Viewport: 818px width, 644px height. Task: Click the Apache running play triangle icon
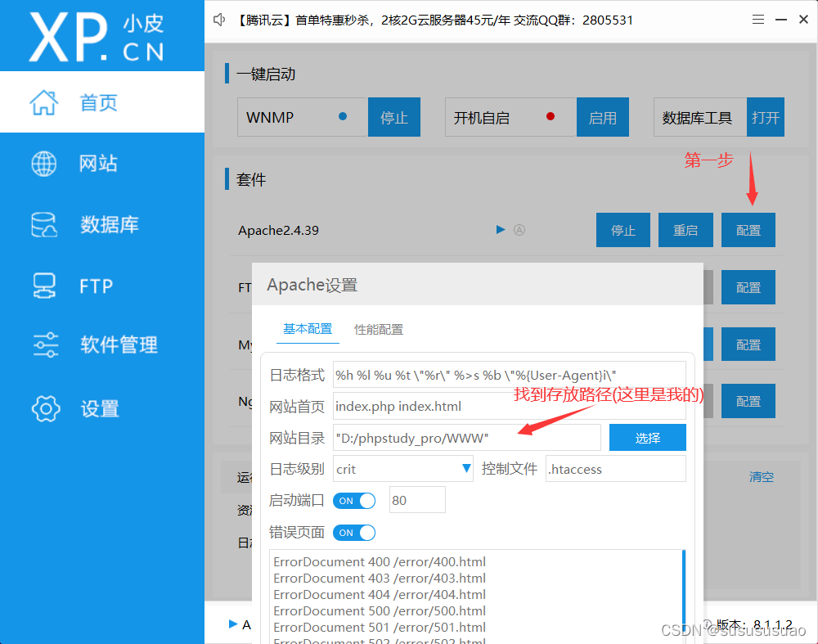point(501,230)
